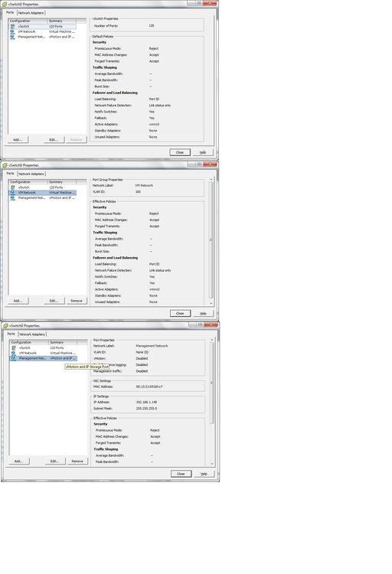
Task: Click VM Network icon in NIC Settings window
Action: [14, 353]
